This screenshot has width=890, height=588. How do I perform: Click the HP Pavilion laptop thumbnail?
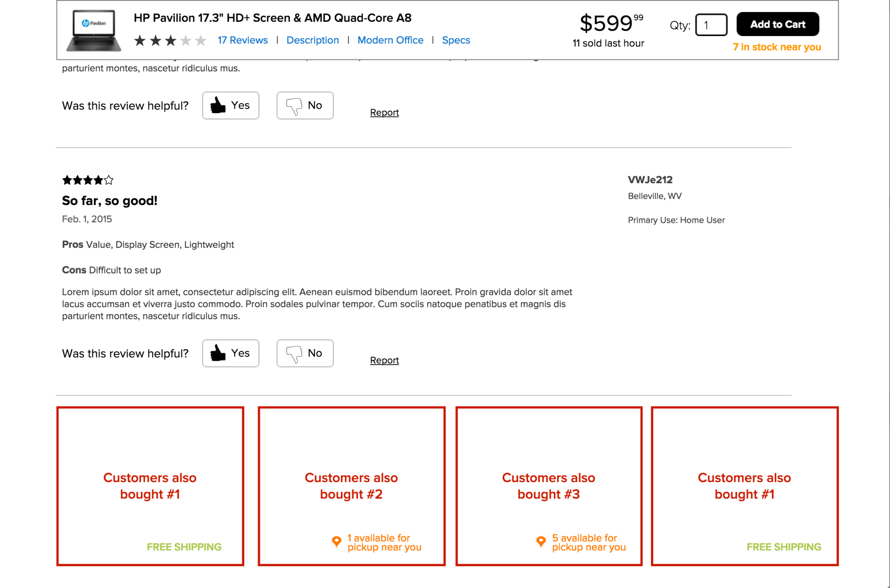(x=94, y=30)
